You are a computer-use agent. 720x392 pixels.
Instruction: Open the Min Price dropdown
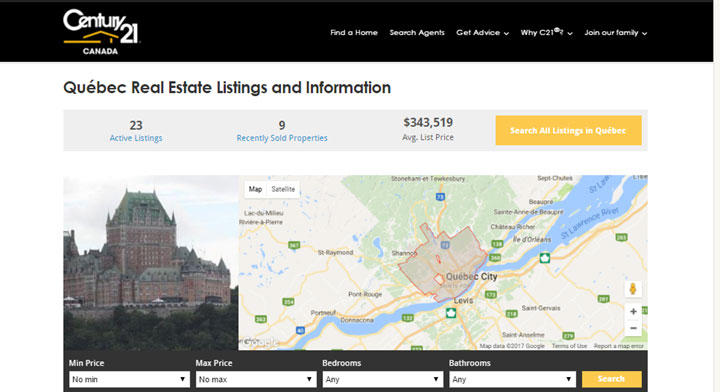[129, 379]
